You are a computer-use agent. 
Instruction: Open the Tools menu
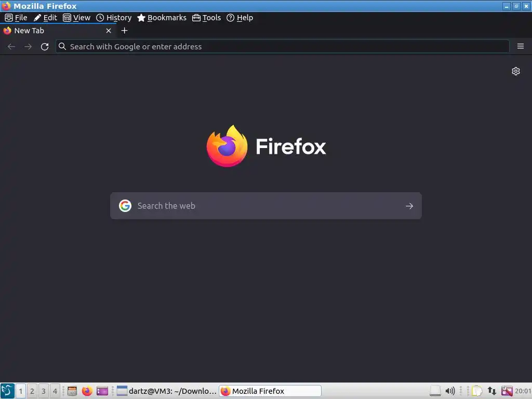point(206,18)
